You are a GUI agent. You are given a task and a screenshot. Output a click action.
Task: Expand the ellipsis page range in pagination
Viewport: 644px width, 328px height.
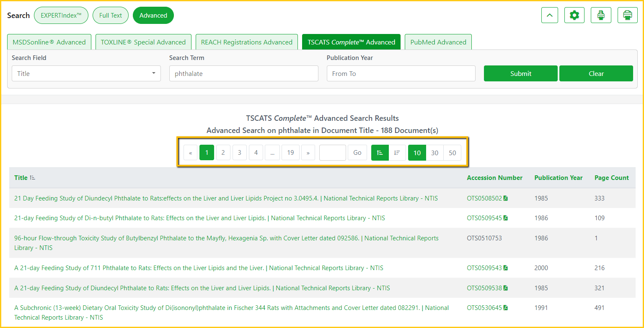tap(272, 153)
